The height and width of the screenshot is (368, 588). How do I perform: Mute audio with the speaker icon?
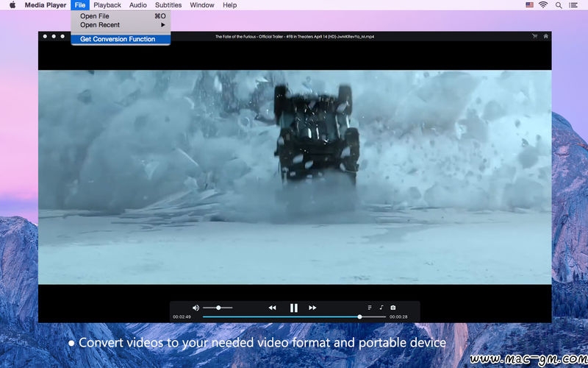(x=196, y=308)
